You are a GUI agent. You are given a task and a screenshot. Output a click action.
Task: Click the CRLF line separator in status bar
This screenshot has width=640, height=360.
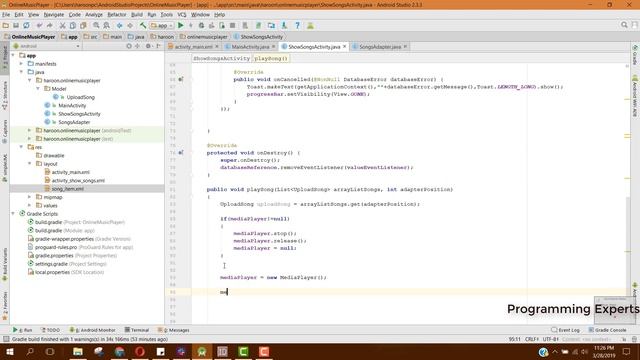pos(531,339)
